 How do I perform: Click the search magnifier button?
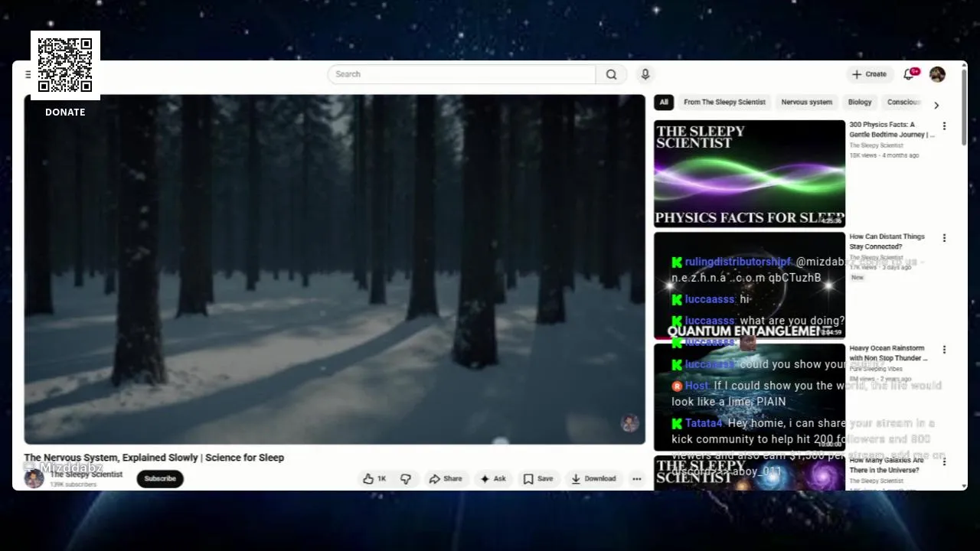tap(611, 74)
